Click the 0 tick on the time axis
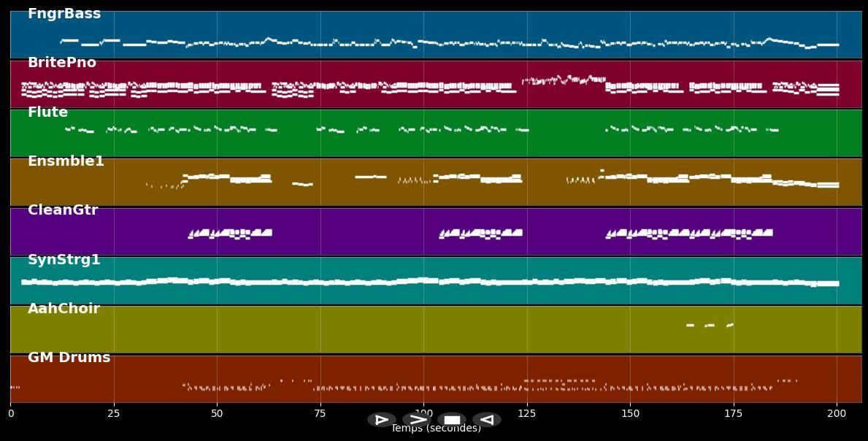Image resolution: width=868 pixels, height=441 pixels. (x=10, y=413)
